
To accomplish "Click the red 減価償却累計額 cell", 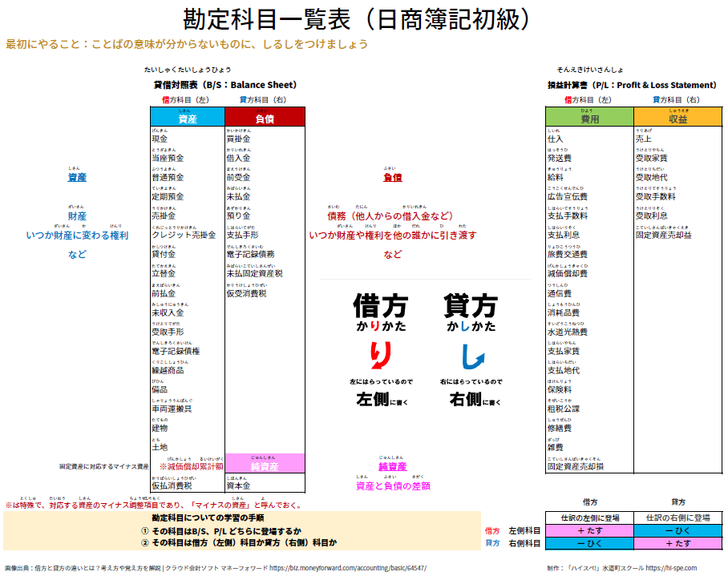I will (x=191, y=466).
